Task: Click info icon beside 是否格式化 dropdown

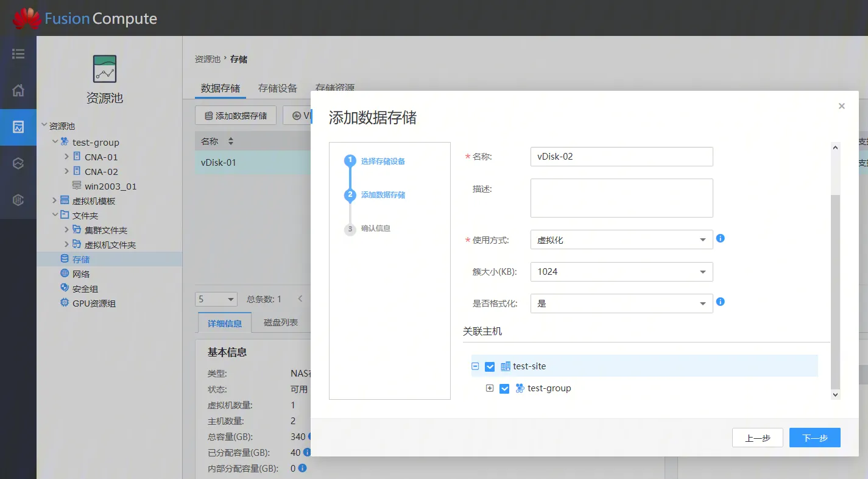Action: [720, 302]
